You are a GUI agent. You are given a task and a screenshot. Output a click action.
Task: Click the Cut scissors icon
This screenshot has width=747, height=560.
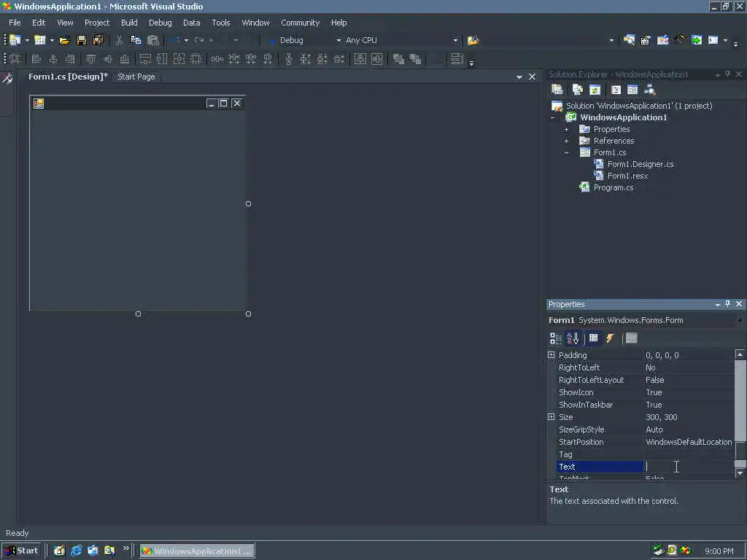(x=119, y=41)
